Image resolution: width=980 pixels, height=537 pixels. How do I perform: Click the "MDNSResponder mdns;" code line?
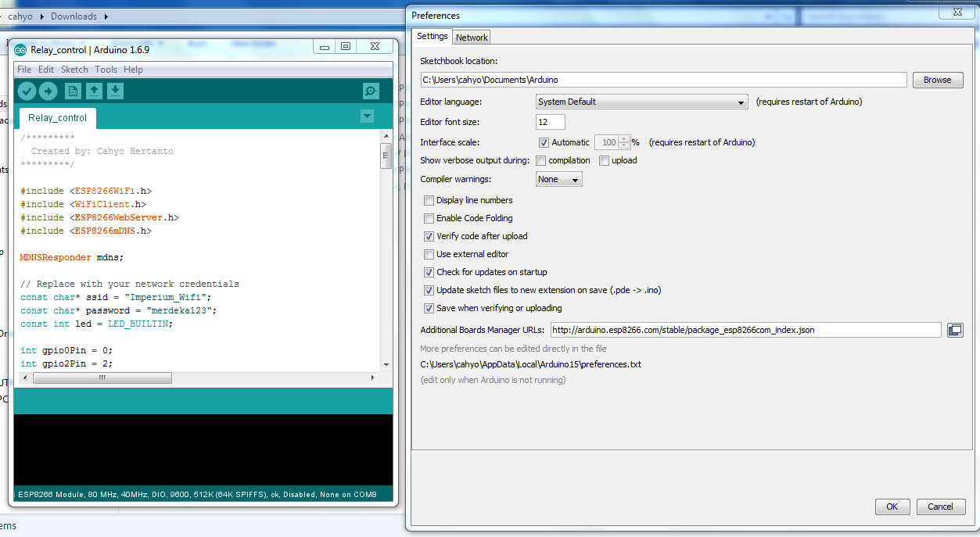pos(72,257)
